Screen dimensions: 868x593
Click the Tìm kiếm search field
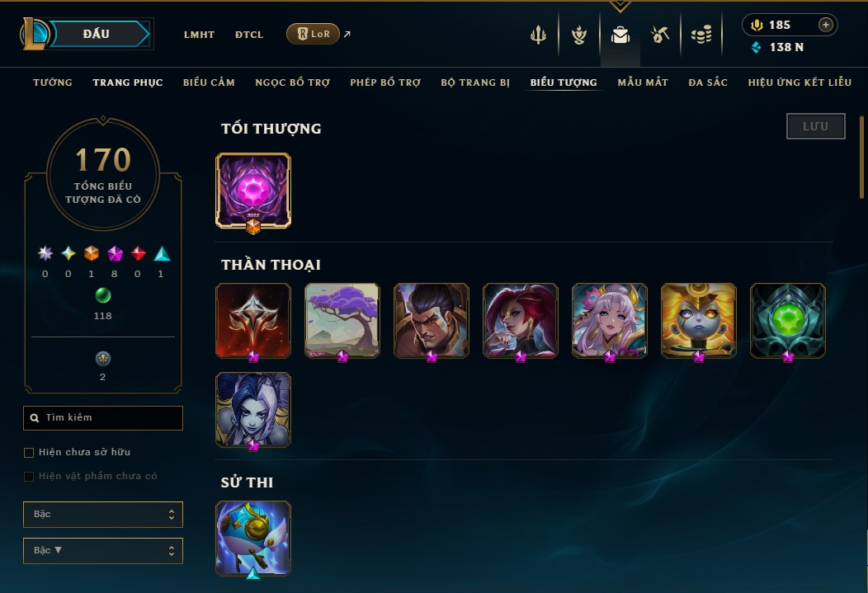coord(103,417)
